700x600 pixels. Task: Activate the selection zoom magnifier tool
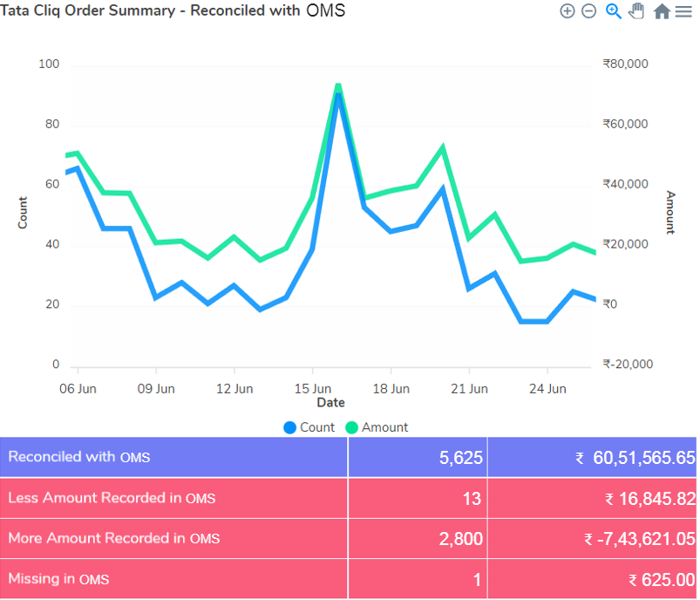pos(614,11)
